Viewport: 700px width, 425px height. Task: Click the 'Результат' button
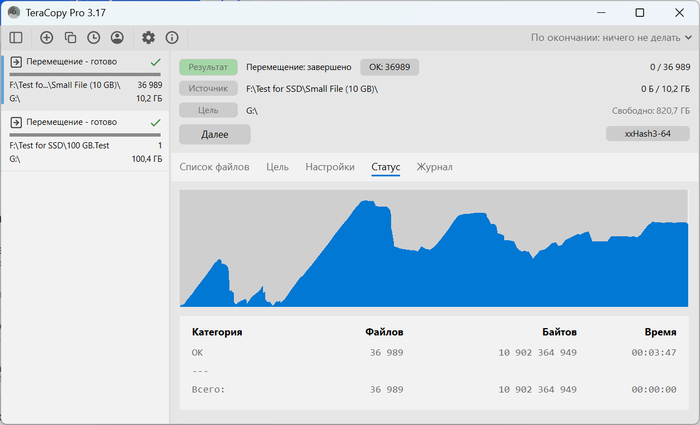point(208,67)
